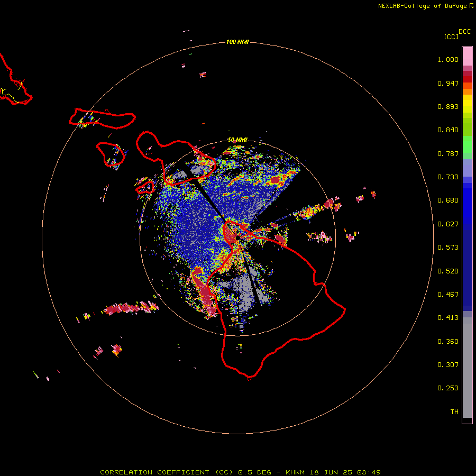Click the large gray band of the color bar
Image resolution: width=476 pixels, height=476 pixels.
(467, 368)
